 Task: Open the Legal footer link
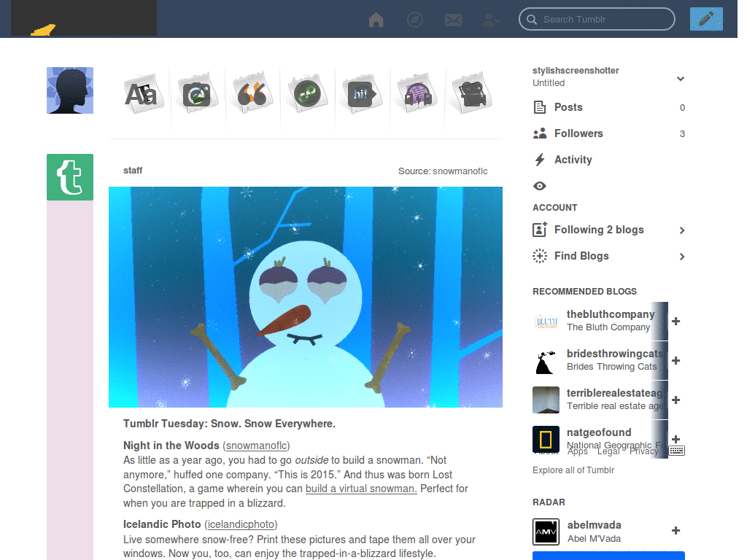(608, 451)
